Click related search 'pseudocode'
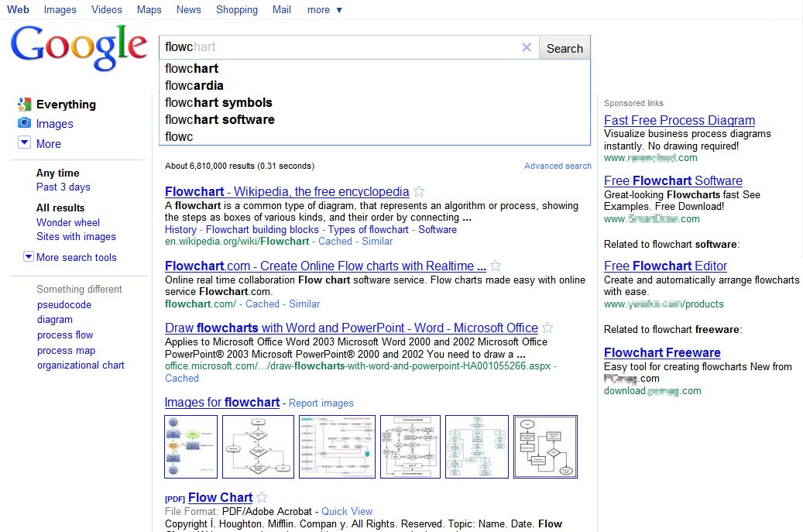Image resolution: width=803 pixels, height=532 pixels. [x=64, y=304]
